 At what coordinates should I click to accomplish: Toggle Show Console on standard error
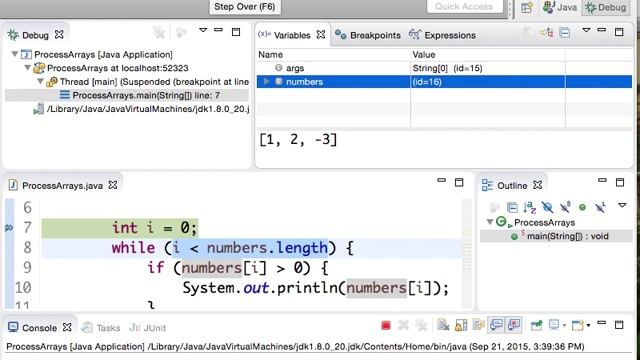click(514, 325)
